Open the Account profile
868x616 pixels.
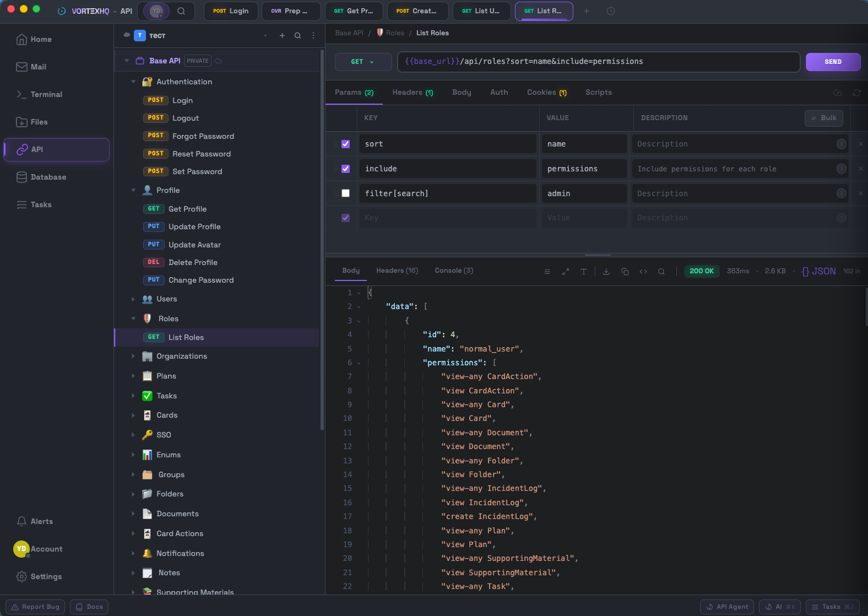click(x=38, y=549)
